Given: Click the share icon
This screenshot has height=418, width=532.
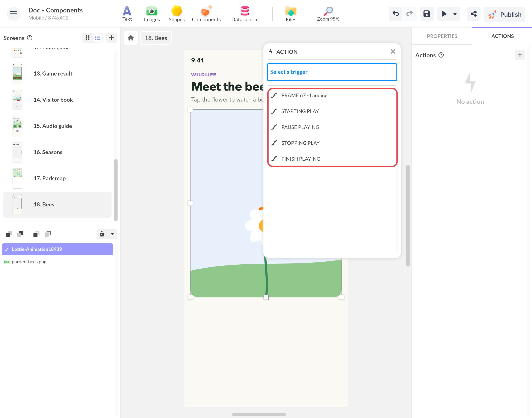Looking at the screenshot, I should 473,14.
